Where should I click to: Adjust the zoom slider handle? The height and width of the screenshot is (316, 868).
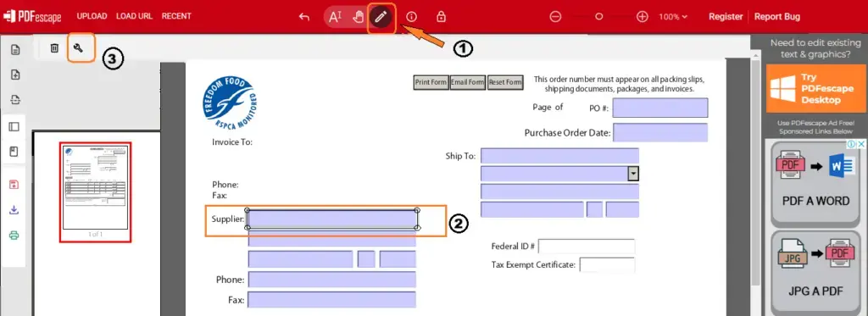[x=599, y=17]
